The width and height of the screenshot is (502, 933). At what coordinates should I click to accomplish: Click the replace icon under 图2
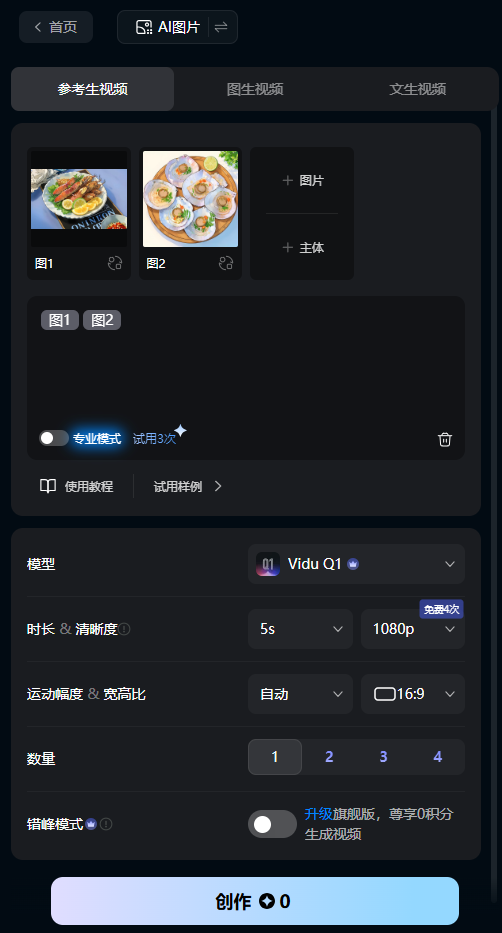click(x=226, y=263)
